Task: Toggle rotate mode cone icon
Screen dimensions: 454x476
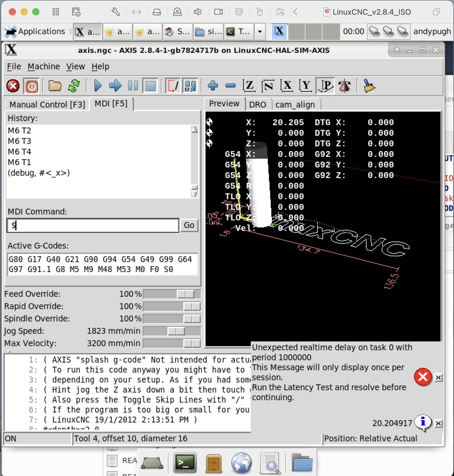Action: pyautogui.click(x=344, y=86)
